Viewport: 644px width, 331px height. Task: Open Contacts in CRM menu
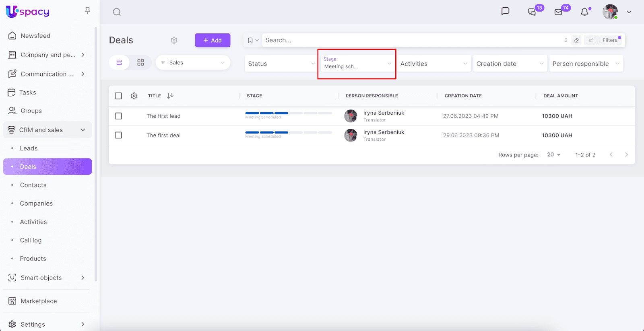[33, 185]
